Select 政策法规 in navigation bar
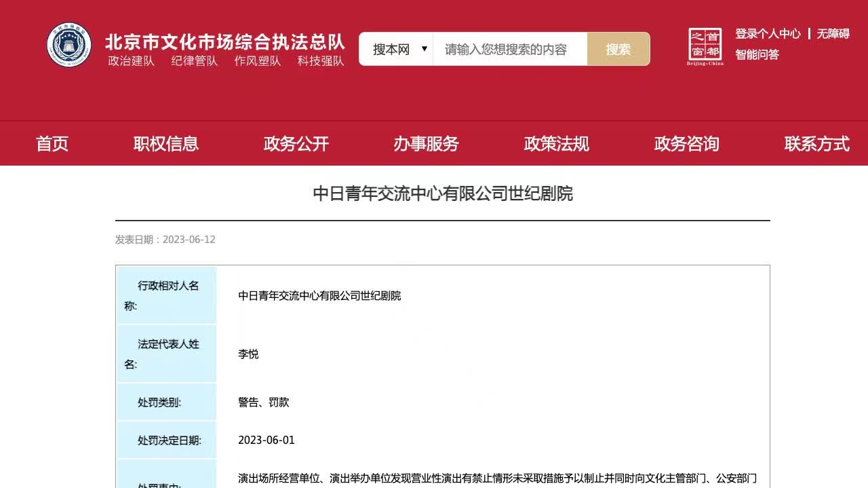Screen dimensions: 868x488 click(557, 144)
